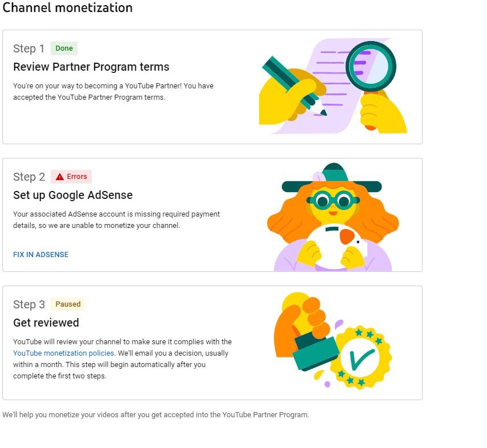Click the yellow Paused status badge
The width and height of the screenshot is (487, 448).
(x=68, y=304)
